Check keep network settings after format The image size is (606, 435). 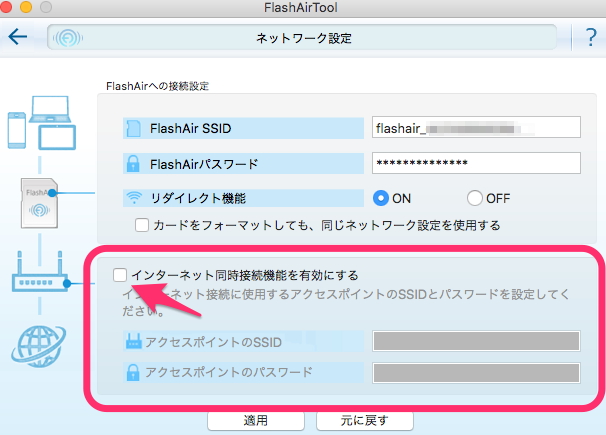tap(142, 225)
